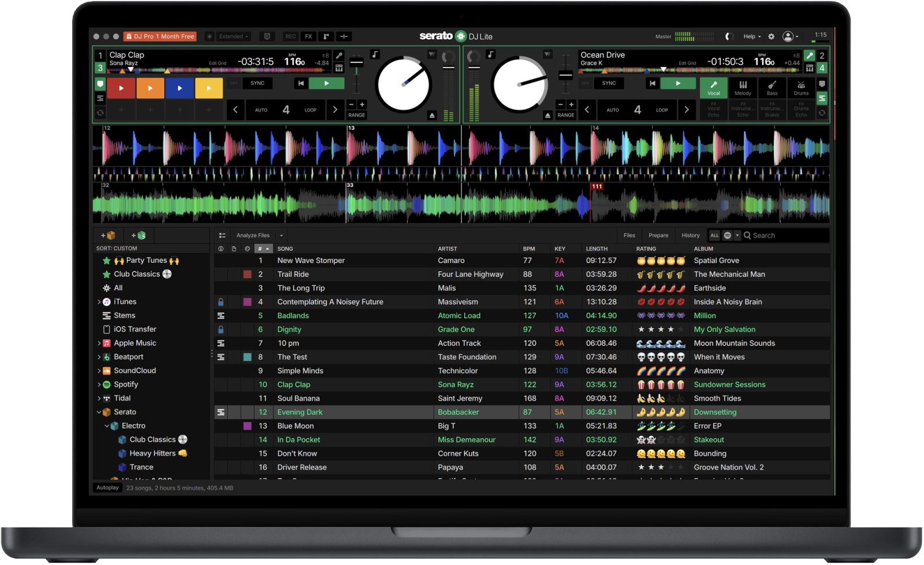924x565 pixels.
Task: Select the Drums stem pad on deck 2
Action: [801, 88]
